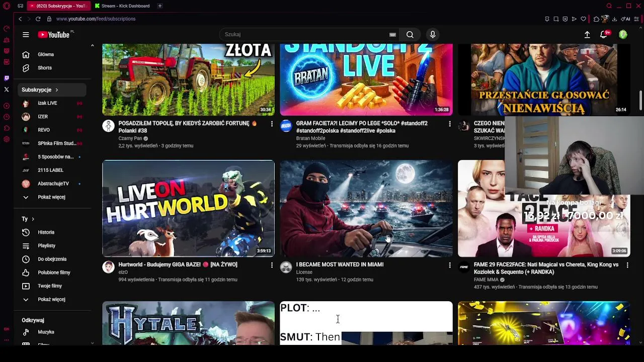
Task: Open the YouTube hamburger guide menu
Action: tap(26, 35)
